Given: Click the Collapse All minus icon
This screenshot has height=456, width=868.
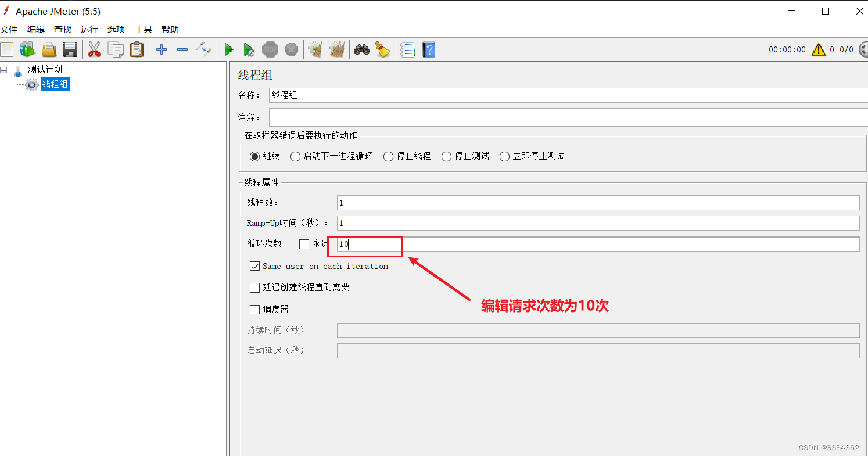Looking at the screenshot, I should [x=182, y=50].
